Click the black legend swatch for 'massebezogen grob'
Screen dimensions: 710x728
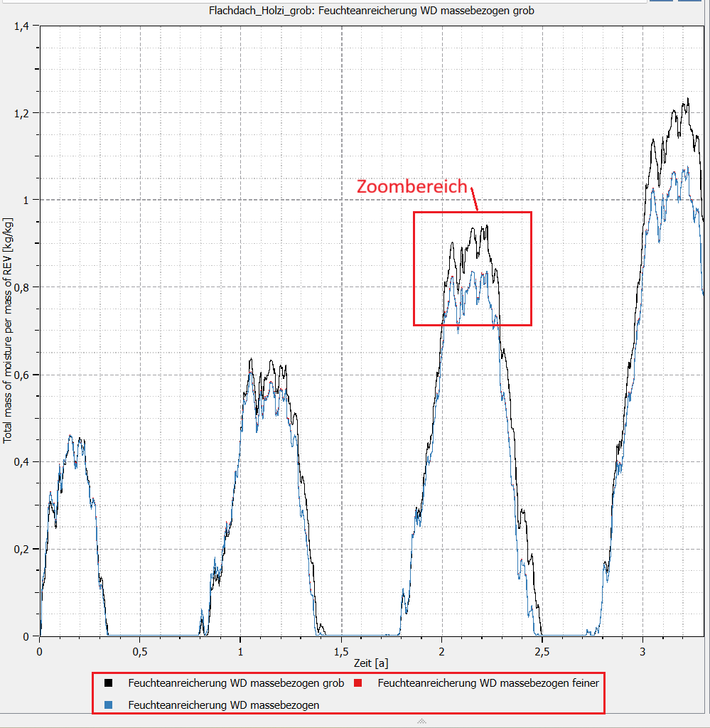pyautogui.click(x=109, y=683)
